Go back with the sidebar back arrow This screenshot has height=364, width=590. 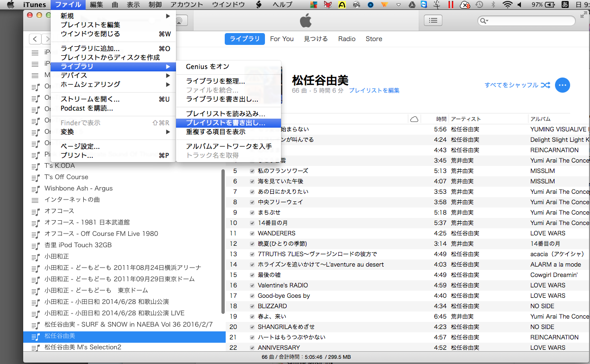pos(35,39)
